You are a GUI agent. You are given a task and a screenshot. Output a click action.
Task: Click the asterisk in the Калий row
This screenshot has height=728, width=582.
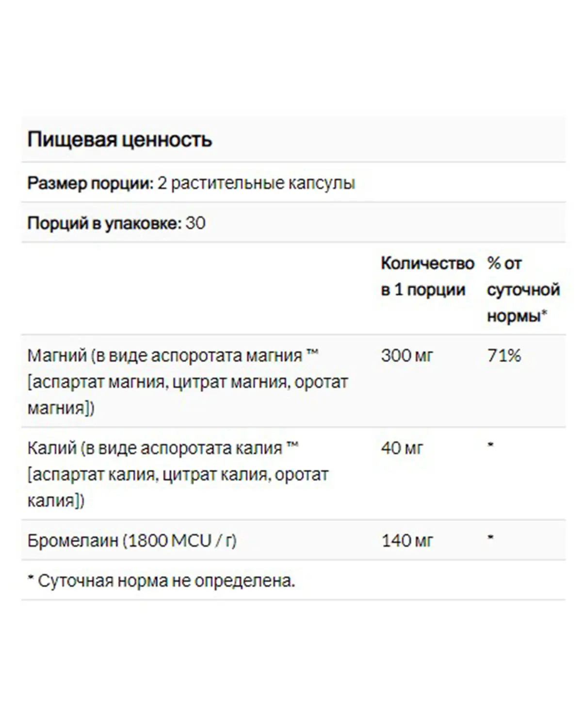[x=490, y=445]
